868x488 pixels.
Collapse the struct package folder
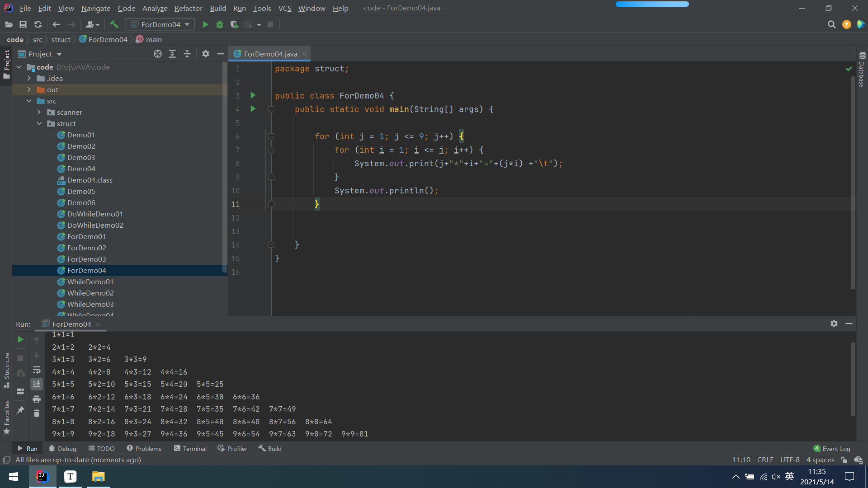(39, 123)
